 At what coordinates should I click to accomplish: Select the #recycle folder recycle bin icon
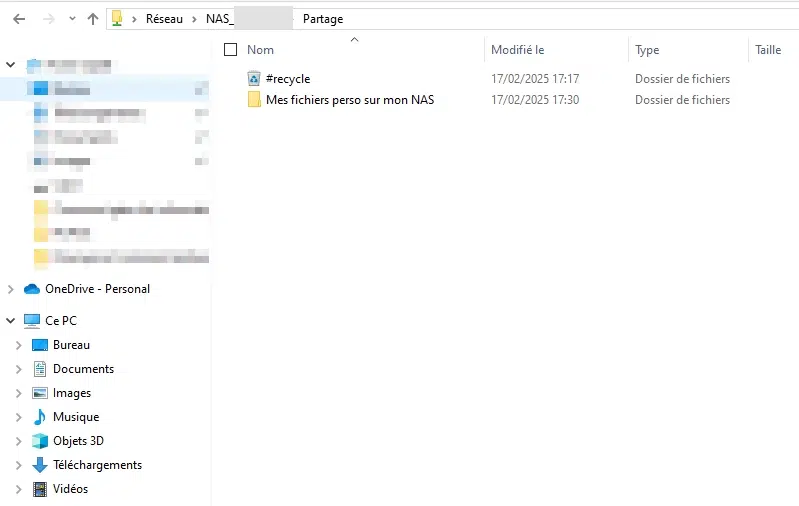[254, 78]
